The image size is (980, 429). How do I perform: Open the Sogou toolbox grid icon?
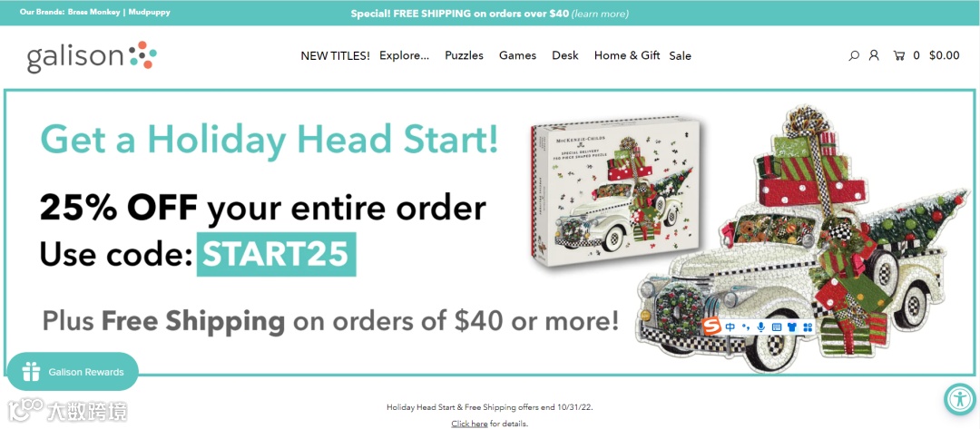(x=807, y=327)
